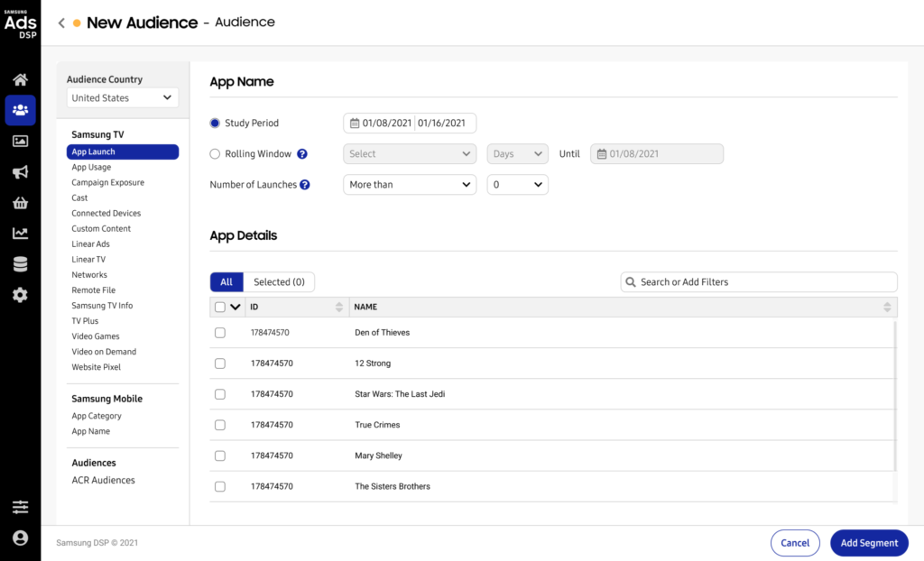This screenshot has width=924, height=561.
Task: Click the Search or Add Filters field
Action: [759, 282]
